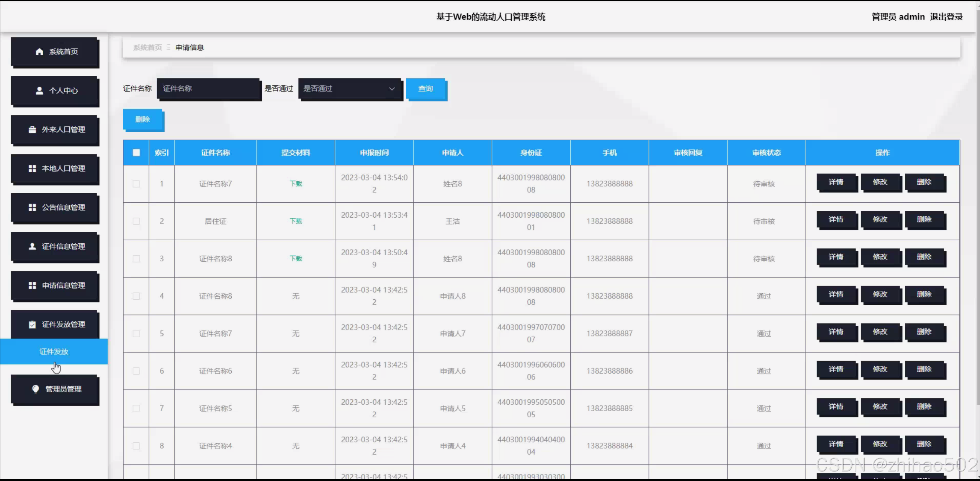The image size is (980, 481).
Task: Check the checkbox for row 4 (申请人8)
Action: coord(136,296)
